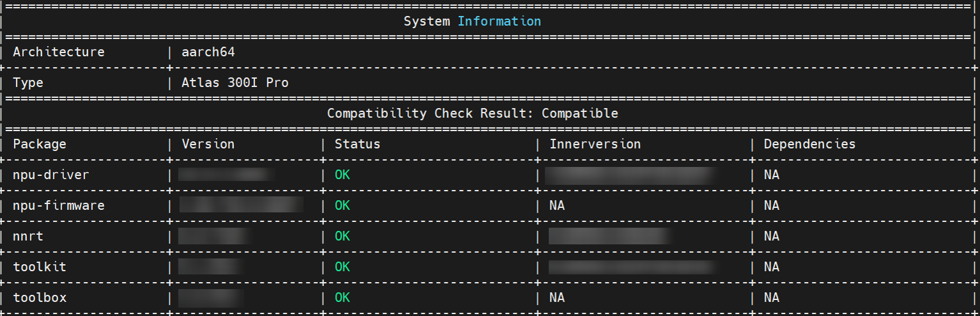The height and width of the screenshot is (316, 980).
Task: Select the 'Architecture' label
Action: pyautogui.click(x=59, y=52)
